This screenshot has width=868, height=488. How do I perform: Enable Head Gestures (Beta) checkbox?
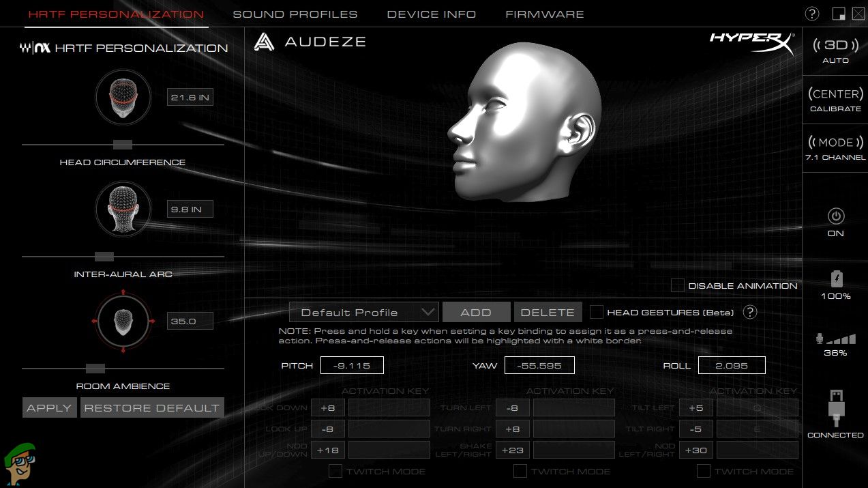click(x=597, y=312)
